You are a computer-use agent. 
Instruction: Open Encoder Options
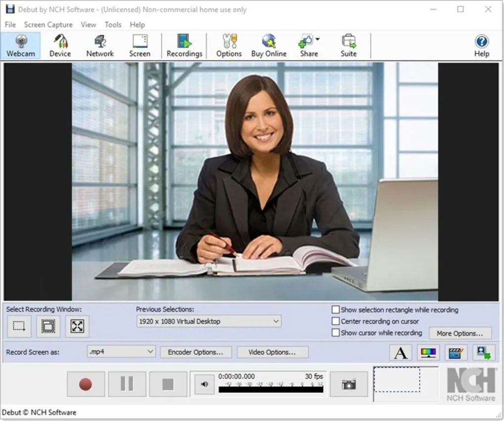coord(196,351)
